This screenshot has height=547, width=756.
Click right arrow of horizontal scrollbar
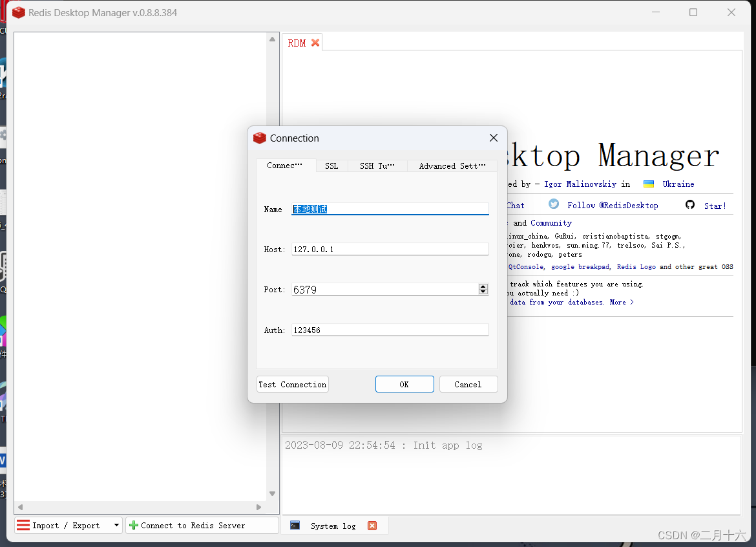(259, 507)
